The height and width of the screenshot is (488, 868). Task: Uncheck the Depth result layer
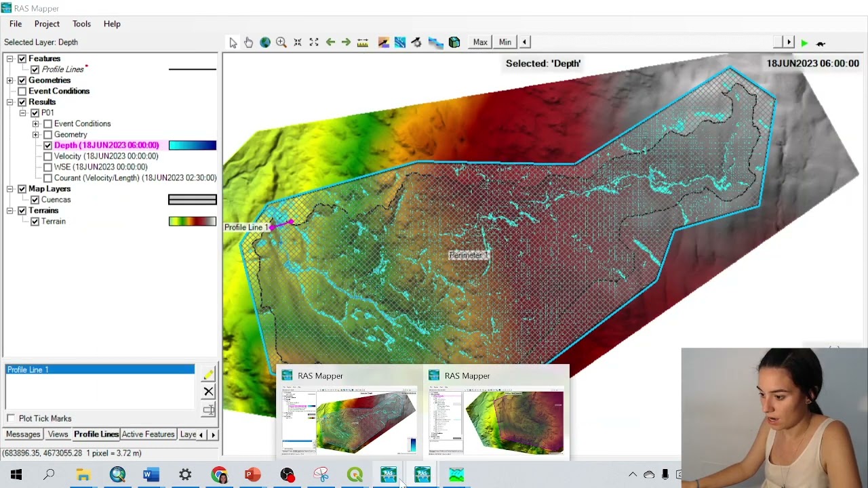48,146
